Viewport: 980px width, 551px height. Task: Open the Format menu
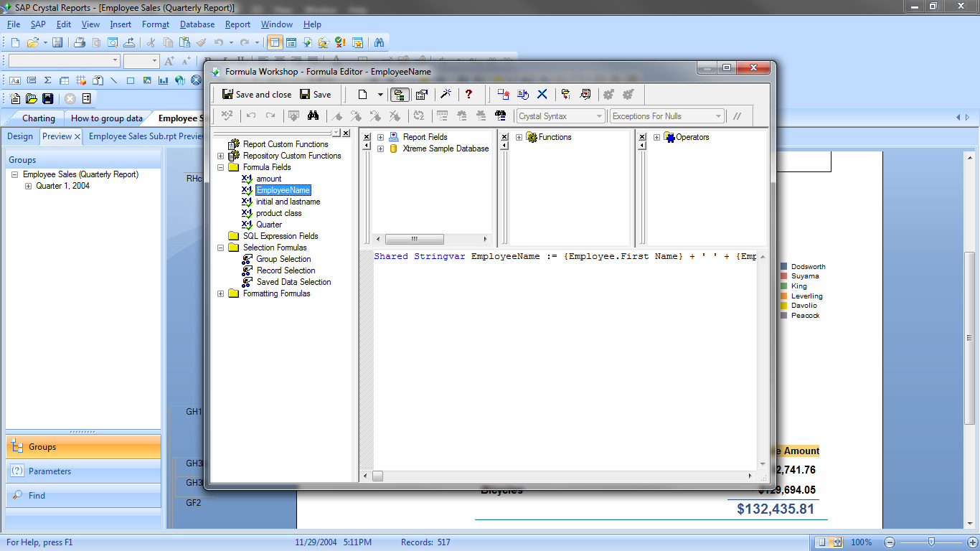click(x=156, y=24)
